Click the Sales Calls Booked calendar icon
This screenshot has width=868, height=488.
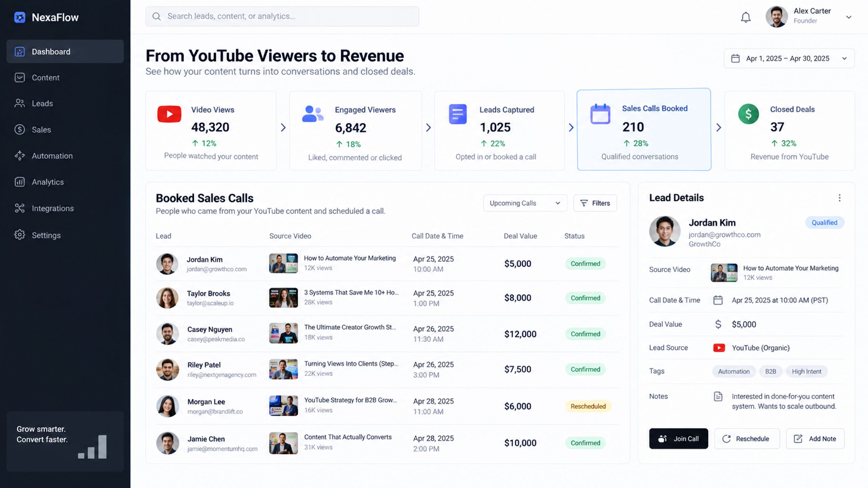pos(600,114)
